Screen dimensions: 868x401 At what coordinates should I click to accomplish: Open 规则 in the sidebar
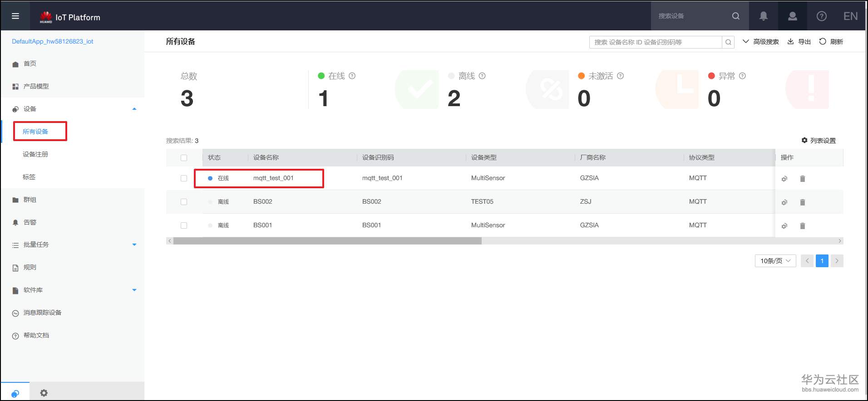pos(30,267)
